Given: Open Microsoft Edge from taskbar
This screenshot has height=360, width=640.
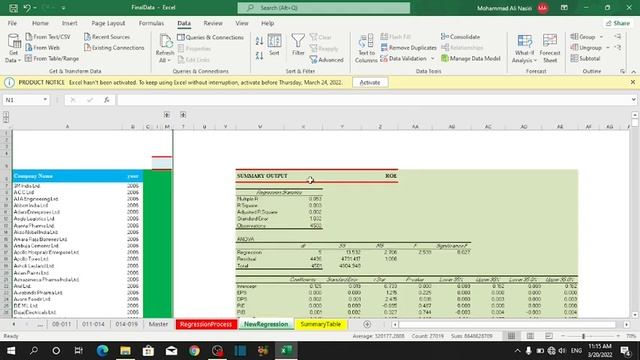Looking at the screenshot, I should pyautogui.click(x=102, y=351).
